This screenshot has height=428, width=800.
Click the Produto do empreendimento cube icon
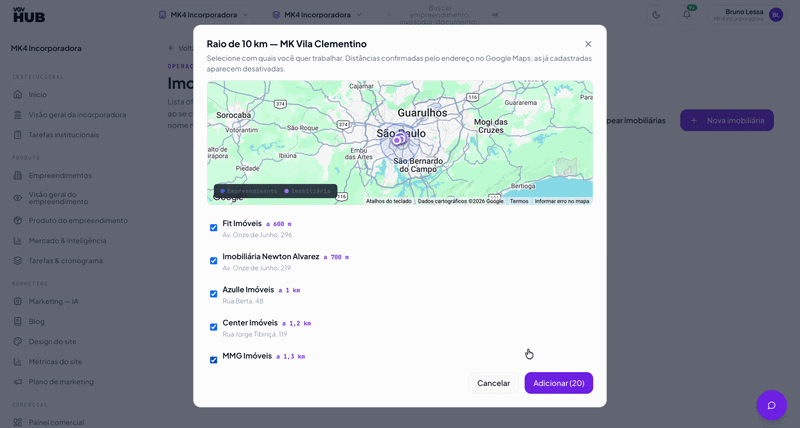tap(18, 220)
